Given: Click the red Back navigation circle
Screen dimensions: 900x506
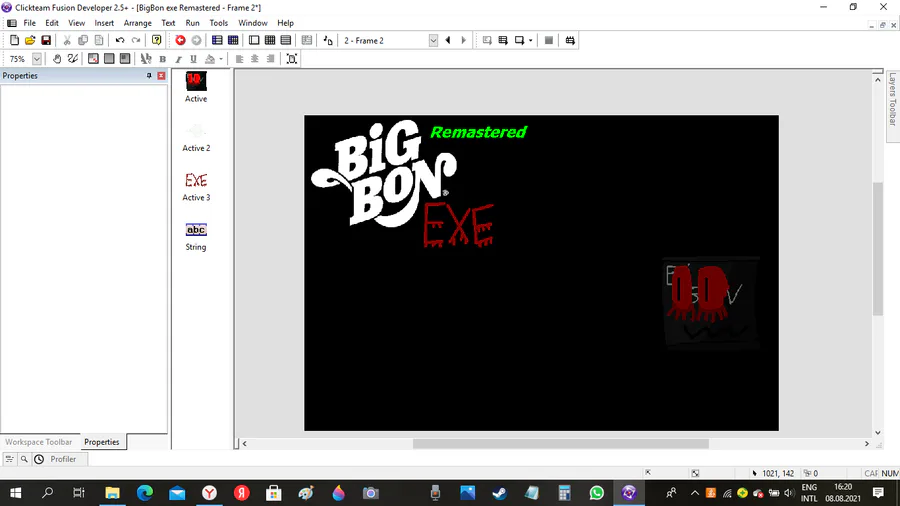Looking at the screenshot, I should pos(180,40).
